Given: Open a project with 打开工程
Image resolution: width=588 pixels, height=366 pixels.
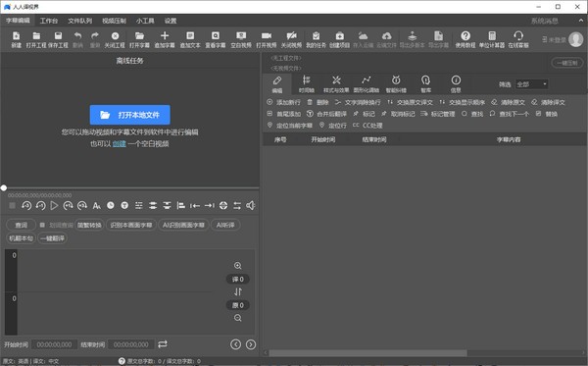Looking at the screenshot, I should (x=36, y=39).
